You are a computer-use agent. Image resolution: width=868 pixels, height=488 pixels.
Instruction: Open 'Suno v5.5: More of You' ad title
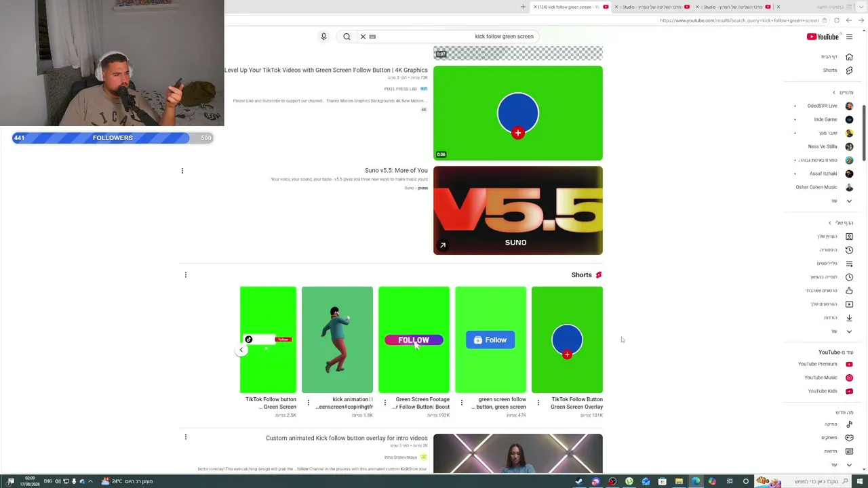coord(396,171)
